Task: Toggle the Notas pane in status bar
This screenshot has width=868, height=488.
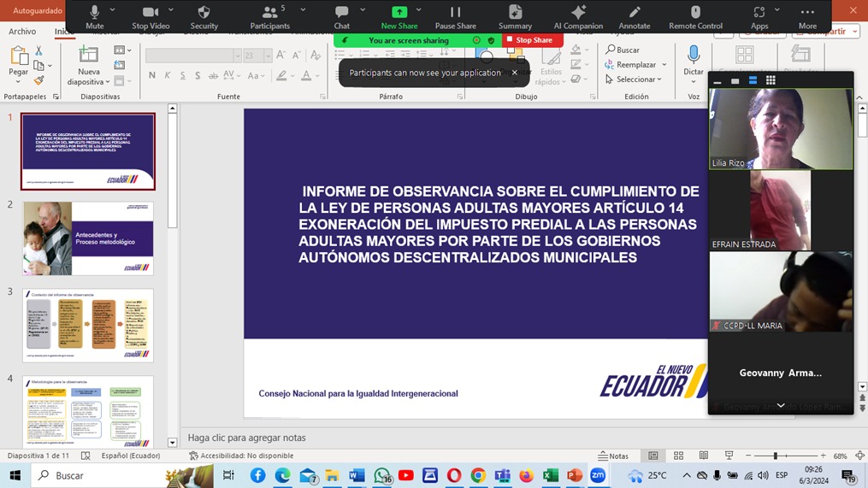Action: [x=613, y=456]
